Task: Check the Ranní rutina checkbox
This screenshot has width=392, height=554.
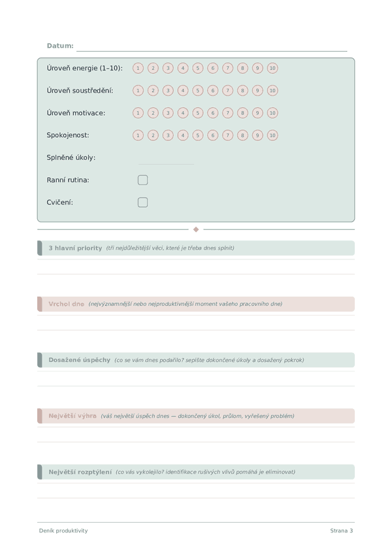Action: (143, 180)
